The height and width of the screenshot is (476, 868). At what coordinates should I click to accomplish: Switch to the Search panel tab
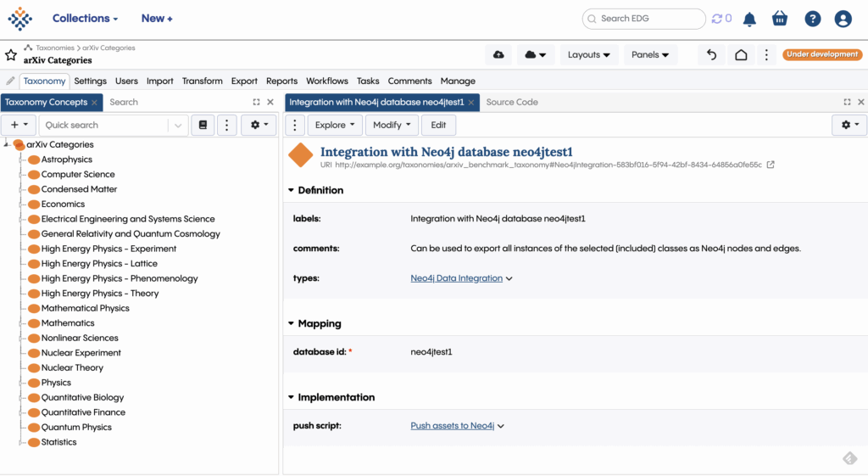pos(124,102)
